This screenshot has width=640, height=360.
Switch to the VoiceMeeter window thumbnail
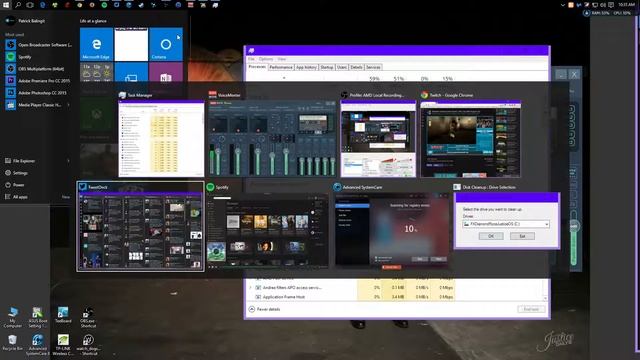point(272,139)
